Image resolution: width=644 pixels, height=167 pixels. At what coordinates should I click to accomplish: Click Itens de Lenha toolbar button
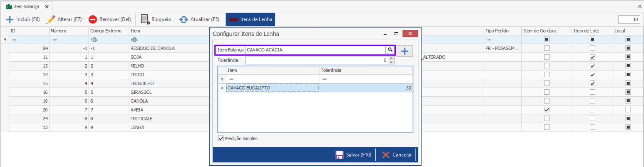[250, 19]
